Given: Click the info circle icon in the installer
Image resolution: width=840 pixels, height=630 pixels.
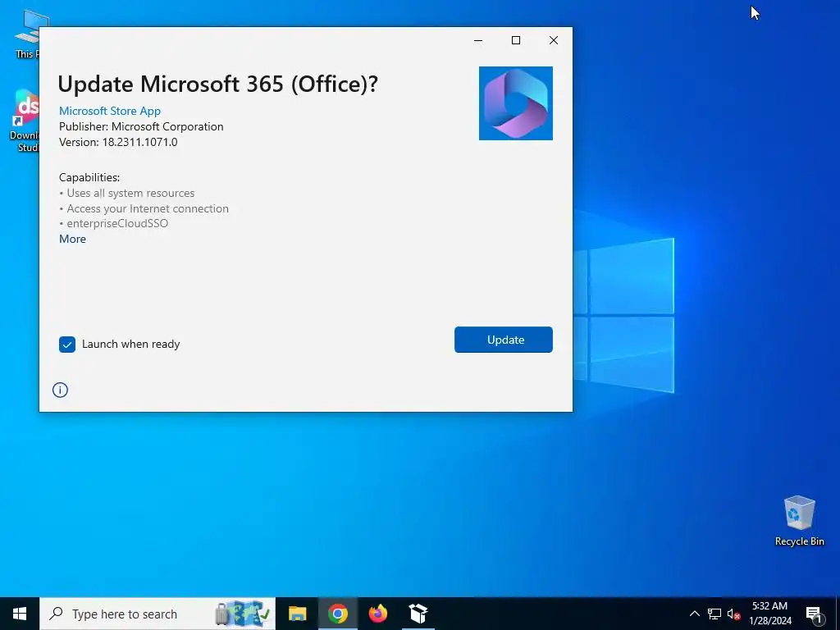Looking at the screenshot, I should [60, 390].
